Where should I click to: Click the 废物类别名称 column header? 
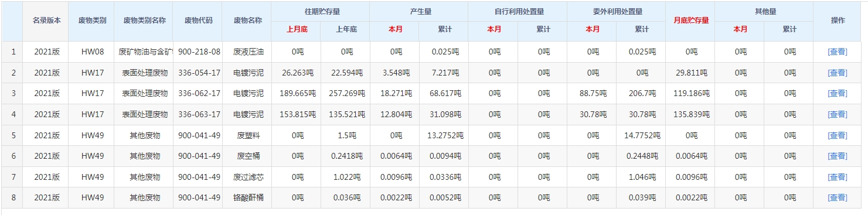tap(145, 20)
